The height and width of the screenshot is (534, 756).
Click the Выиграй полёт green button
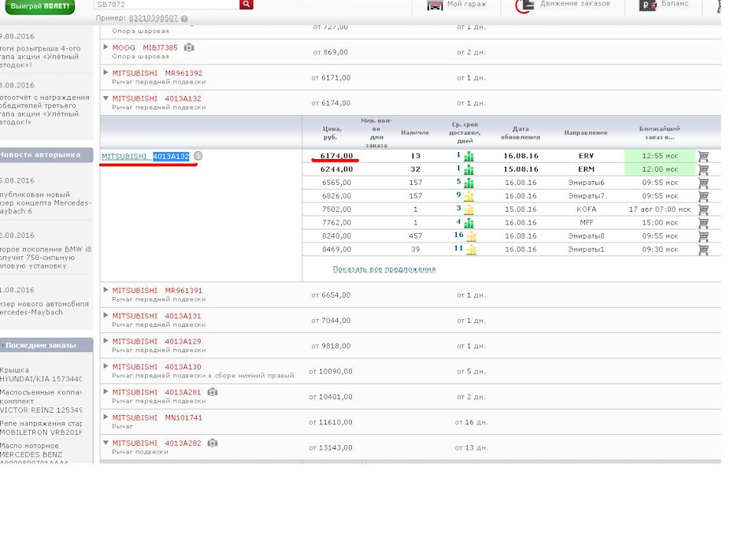(39, 6)
